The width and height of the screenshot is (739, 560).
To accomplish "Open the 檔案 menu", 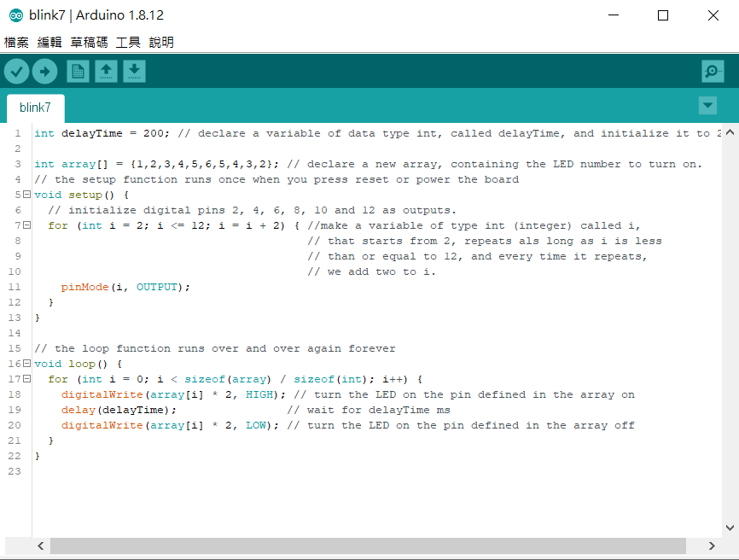I will (x=16, y=42).
